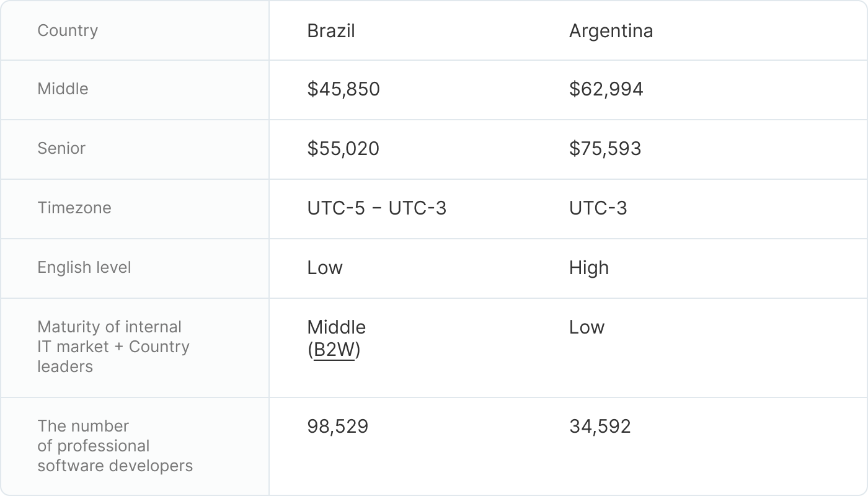Click the Senior row label

(x=61, y=148)
